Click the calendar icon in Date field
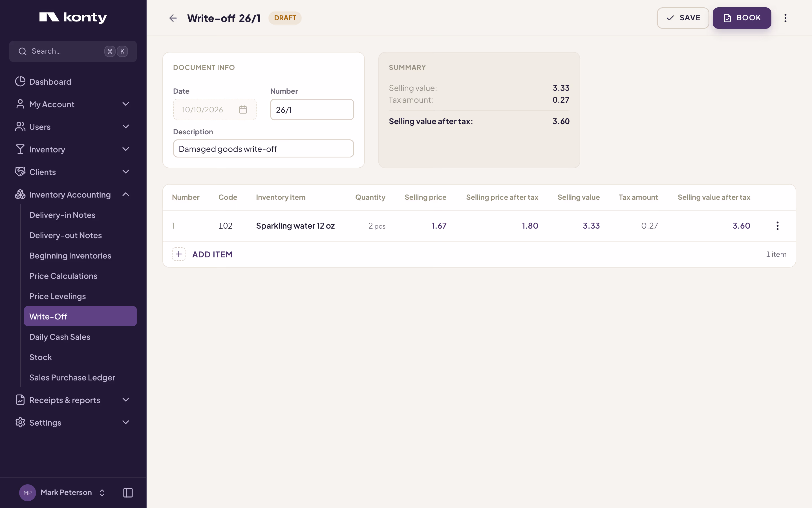The image size is (812, 508). pyautogui.click(x=243, y=110)
